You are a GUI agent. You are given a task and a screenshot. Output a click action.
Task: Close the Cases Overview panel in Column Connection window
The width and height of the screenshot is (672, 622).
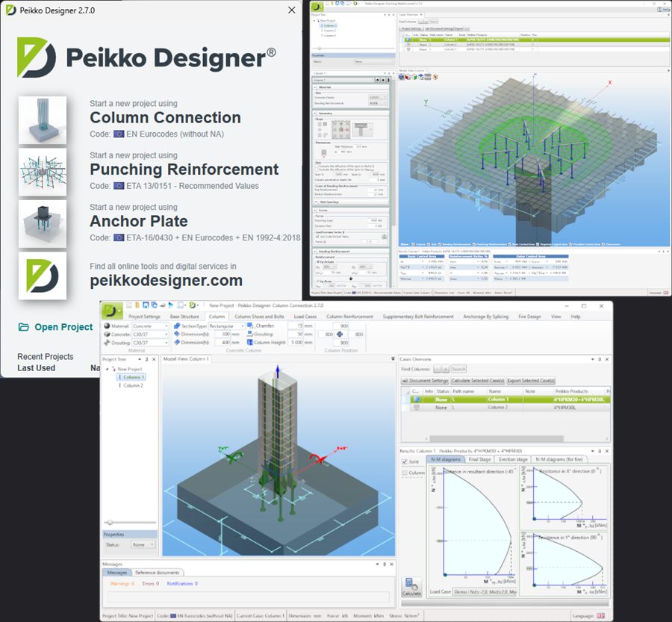click(607, 359)
